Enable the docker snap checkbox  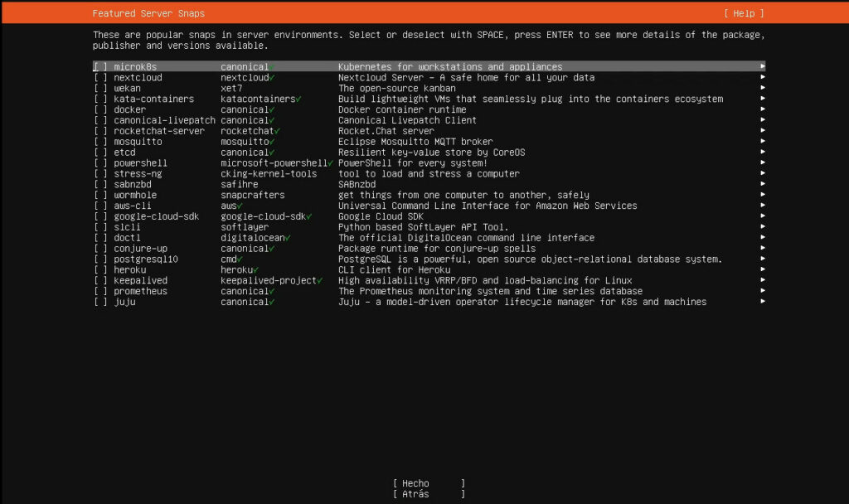coord(100,110)
